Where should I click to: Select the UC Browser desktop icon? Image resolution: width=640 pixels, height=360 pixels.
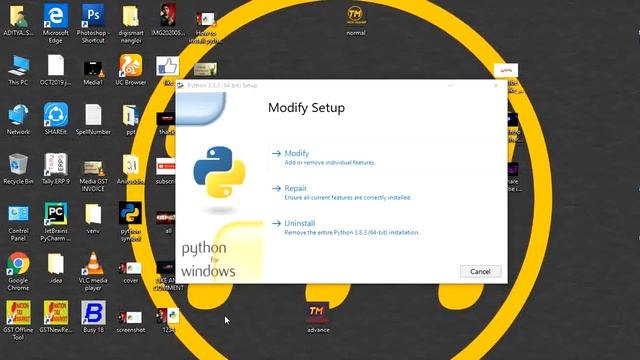pos(131,70)
